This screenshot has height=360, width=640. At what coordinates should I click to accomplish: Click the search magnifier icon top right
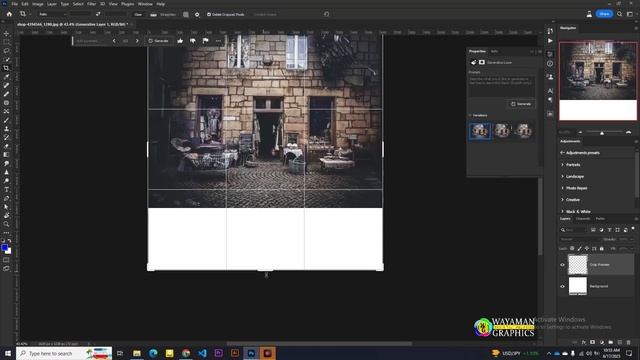pos(619,14)
